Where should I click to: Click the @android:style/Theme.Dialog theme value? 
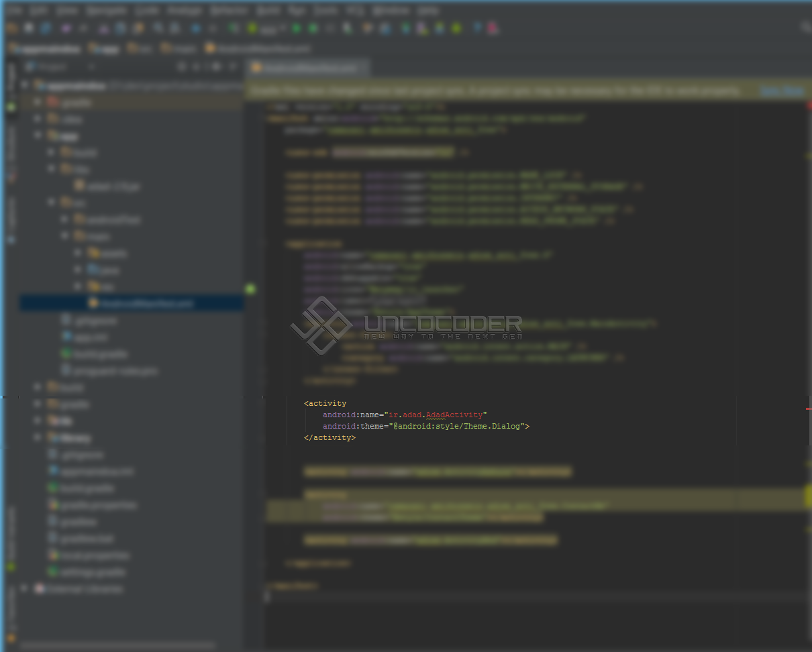point(456,427)
